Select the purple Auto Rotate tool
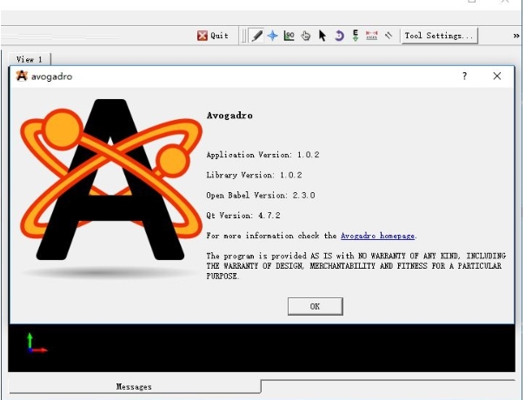This screenshot has width=532, height=400. tap(339, 36)
